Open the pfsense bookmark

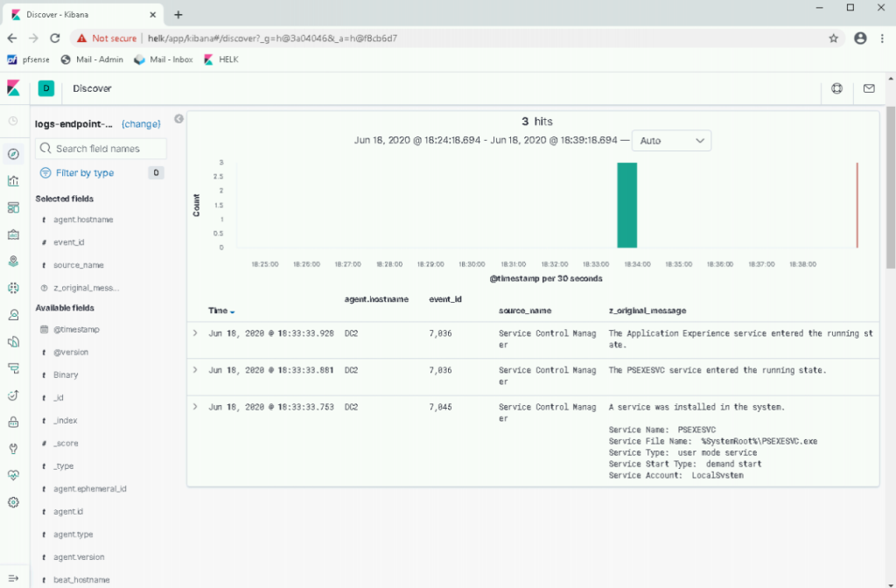pyautogui.click(x=29, y=59)
